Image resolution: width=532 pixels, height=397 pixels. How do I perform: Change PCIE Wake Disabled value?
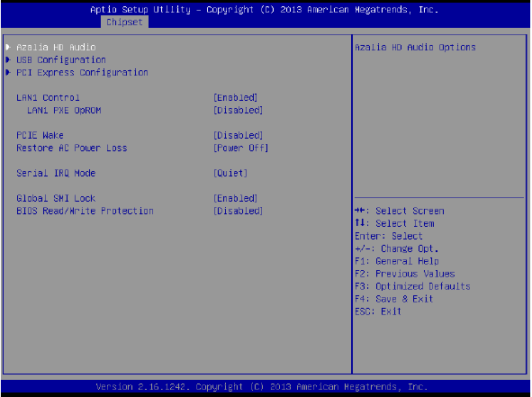pos(238,135)
